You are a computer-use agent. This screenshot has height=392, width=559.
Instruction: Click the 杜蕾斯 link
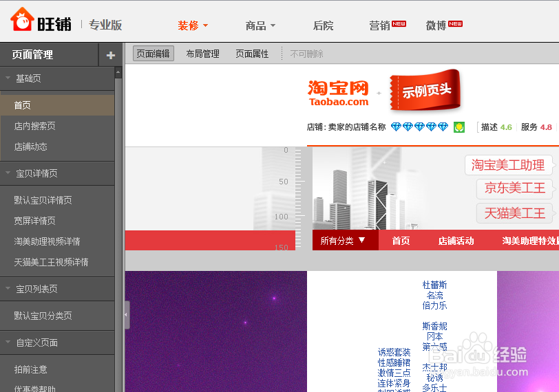434,285
